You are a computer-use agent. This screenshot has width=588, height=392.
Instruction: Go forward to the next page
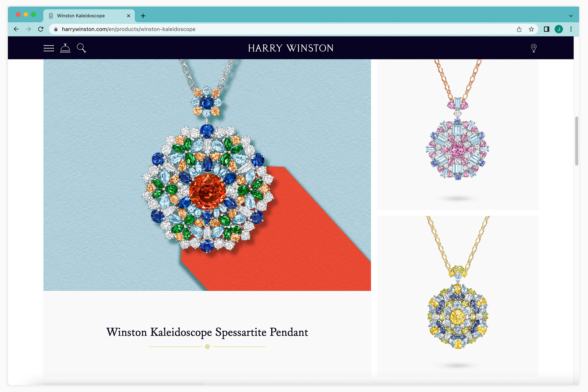point(28,29)
